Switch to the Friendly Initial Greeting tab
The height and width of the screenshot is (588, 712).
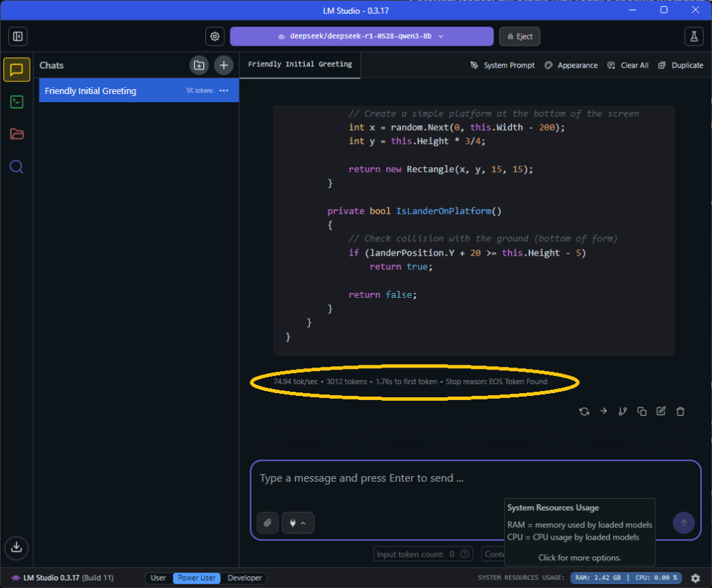click(x=300, y=64)
